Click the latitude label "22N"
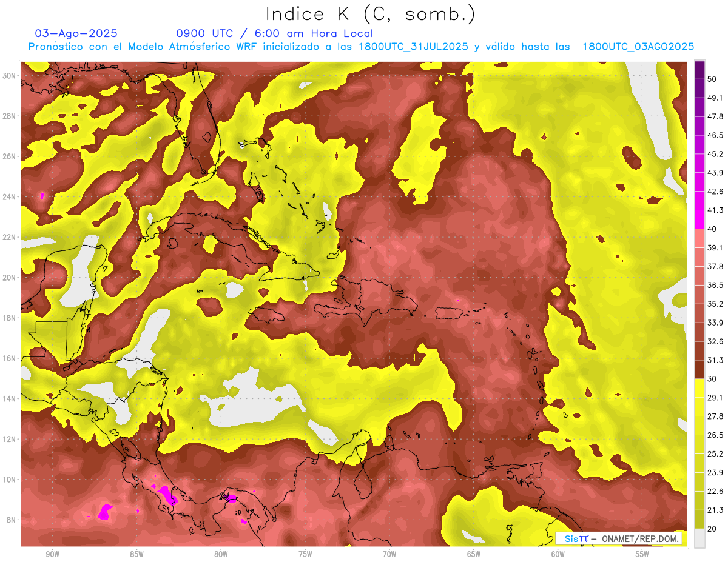 click(x=10, y=237)
